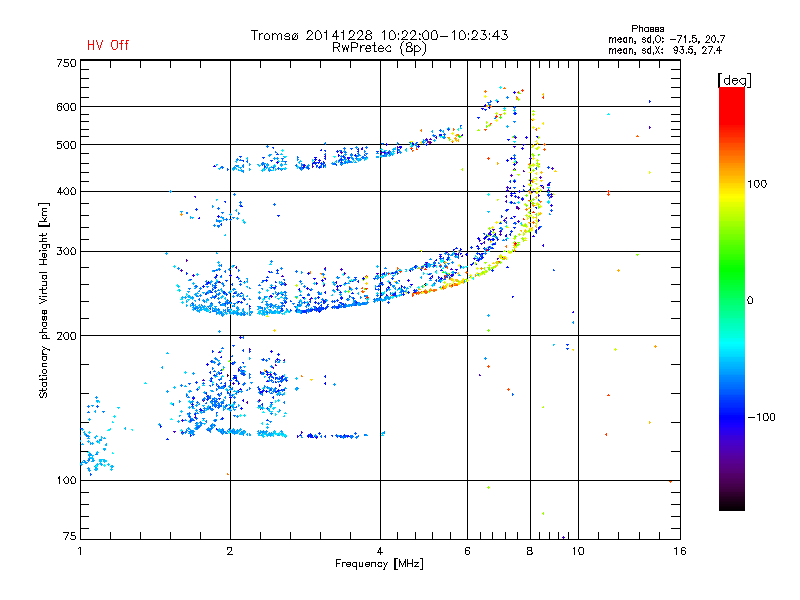This screenshot has height=600, width=800.
Task: Click the x-axis label '10'
Action: pyautogui.click(x=578, y=551)
